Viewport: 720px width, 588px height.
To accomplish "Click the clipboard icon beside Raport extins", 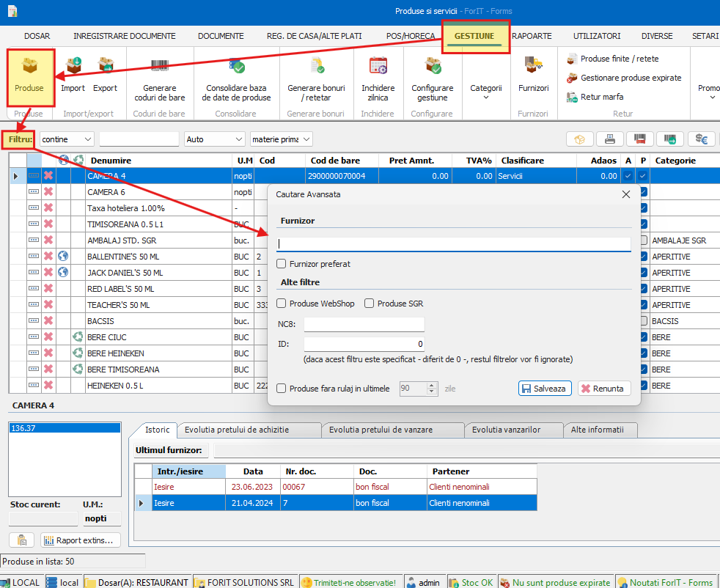I will pyautogui.click(x=21, y=540).
